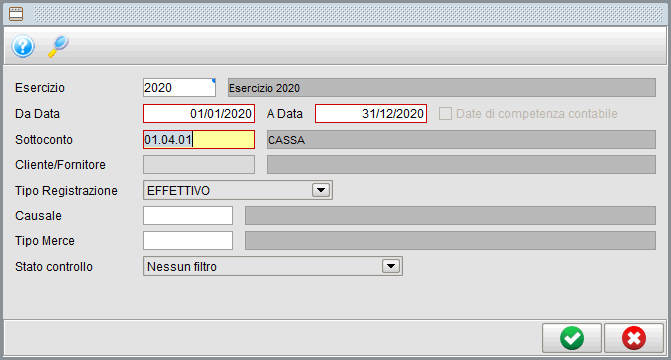
Task: Enable Date di competenza contabile checkbox
Action: (x=445, y=114)
